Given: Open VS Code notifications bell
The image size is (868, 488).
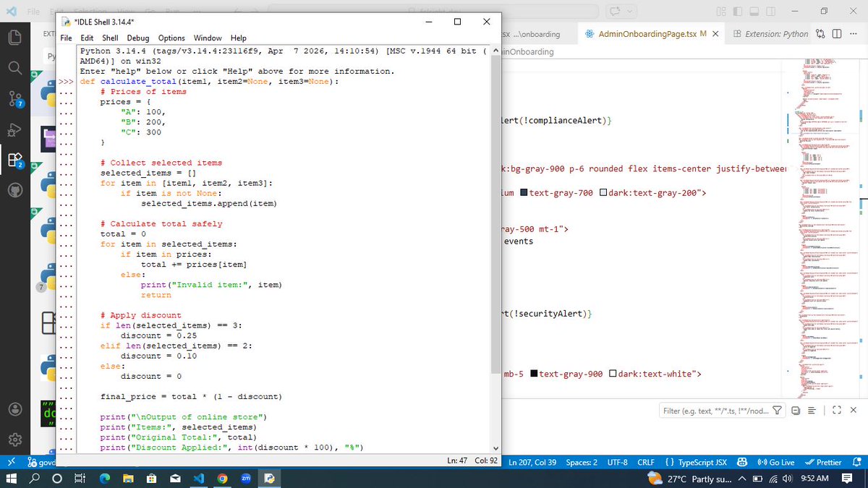Looking at the screenshot, I should 857,462.
